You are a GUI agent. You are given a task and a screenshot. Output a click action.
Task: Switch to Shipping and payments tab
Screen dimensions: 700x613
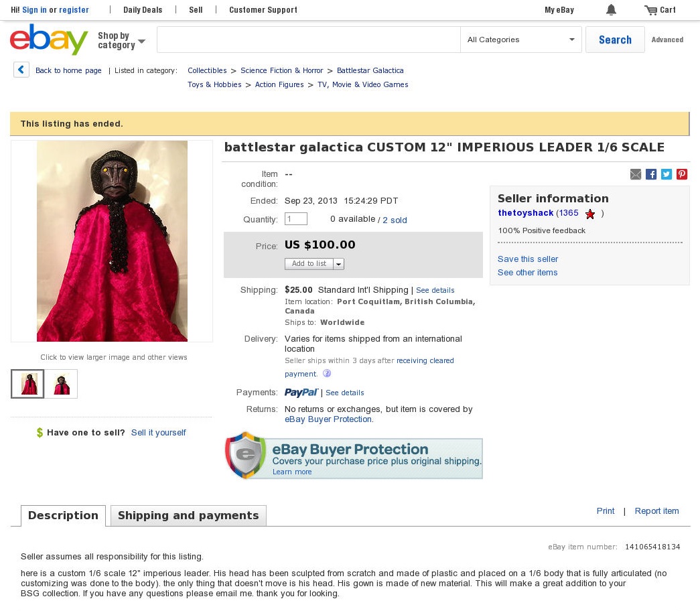pos(188,516)
